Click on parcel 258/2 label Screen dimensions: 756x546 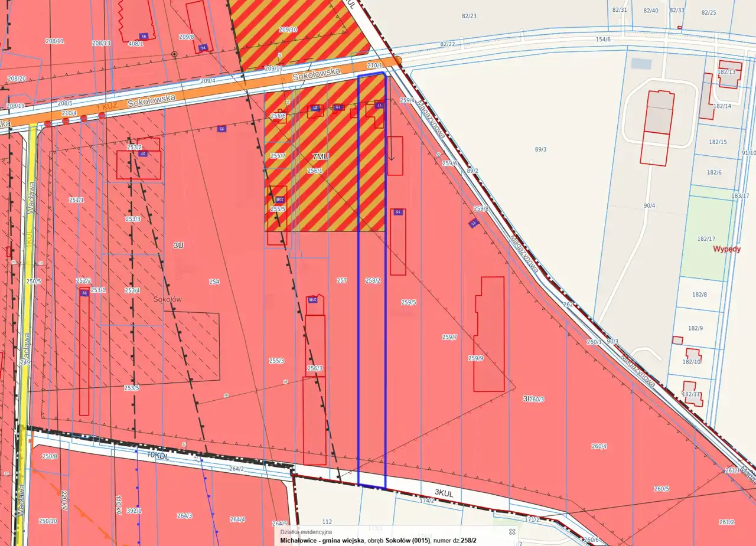pos(372,280)
